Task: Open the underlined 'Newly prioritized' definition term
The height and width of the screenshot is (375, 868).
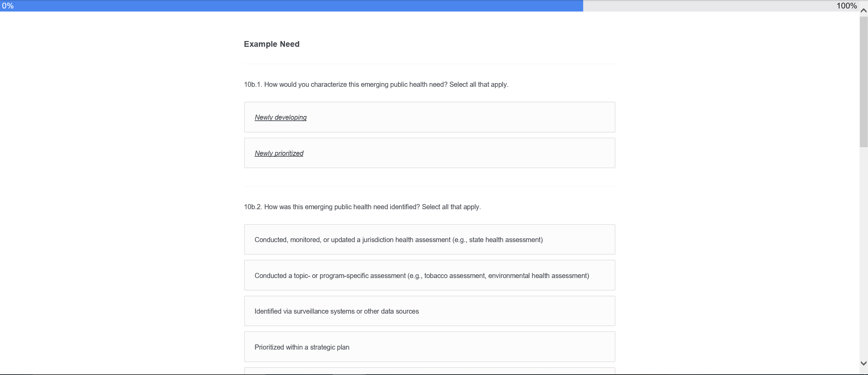Action: [x=279, y=153]
